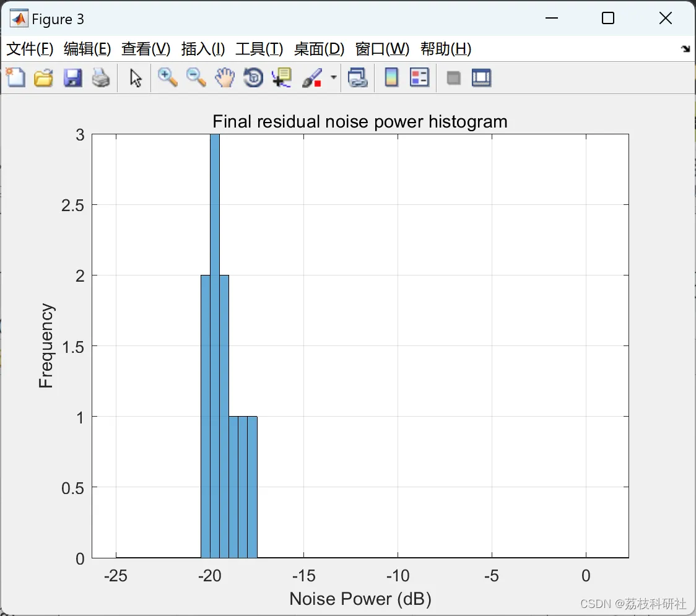Close the Figure 3 window
Image resolution: width=696 pixels, height=616 pixels.
coord(666,18)
